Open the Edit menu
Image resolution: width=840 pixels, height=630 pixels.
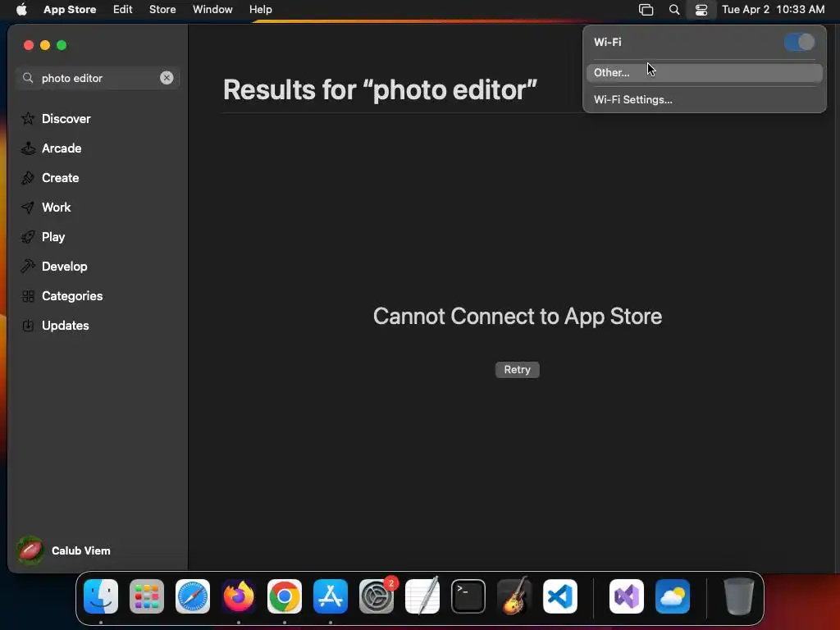[x=123, y=9]
